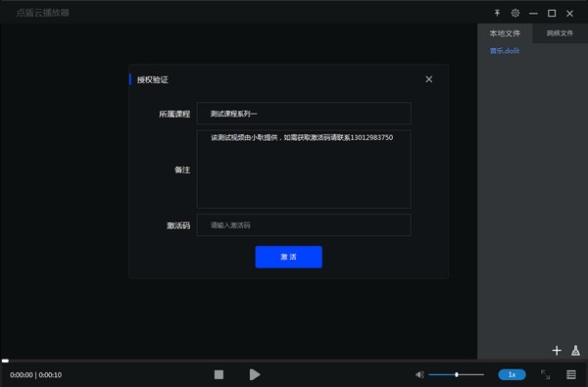Stop playback
Screen dimensions: 588x387
click(x=219, y=374)
